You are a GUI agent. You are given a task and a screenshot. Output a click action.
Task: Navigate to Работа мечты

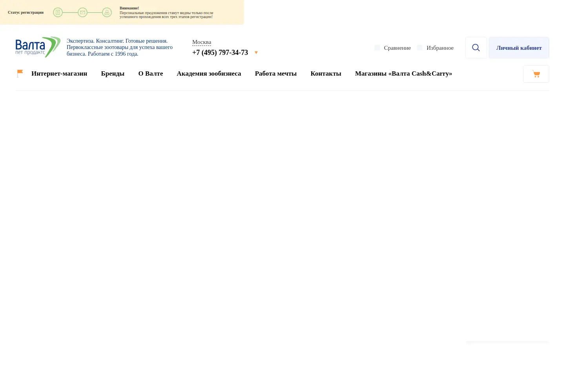tap(276, 73)
